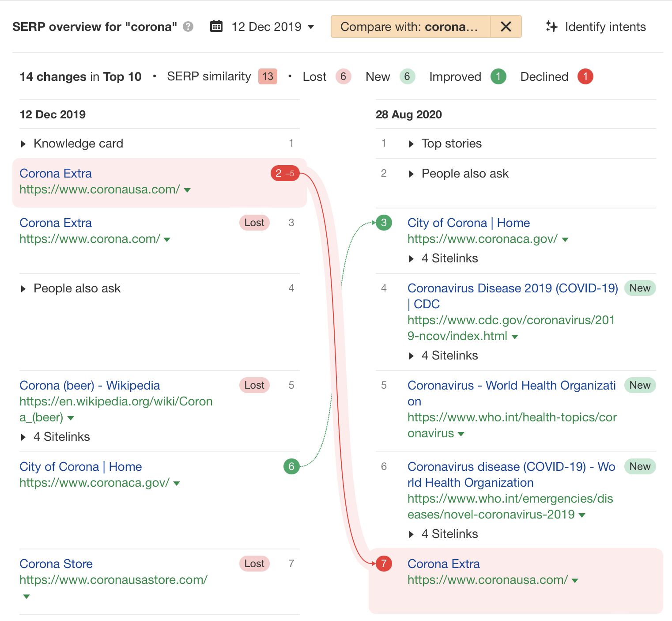Click the SERP similarity badge showing 13
Screen dimensions: 672x621
click(x=267, y=76)
